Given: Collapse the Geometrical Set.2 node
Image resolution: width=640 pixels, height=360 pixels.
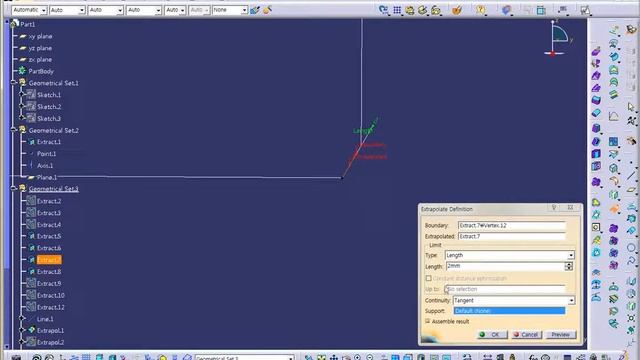Looking at the screenshot, I should (13, 130).
